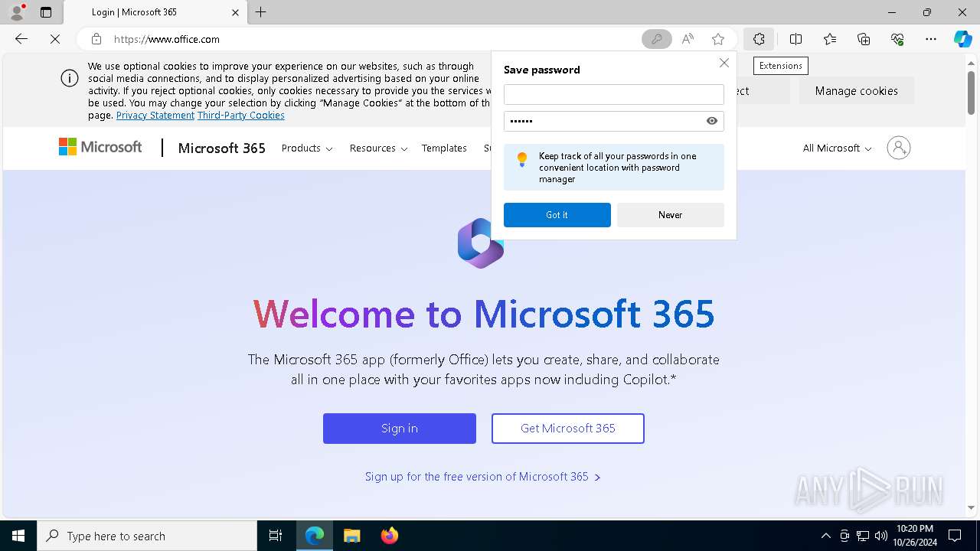Image resolution: width=980 pixels, height=551 pixels.
Task: Open Settings and more ellipsis menu
Action: tap(931, 39)
